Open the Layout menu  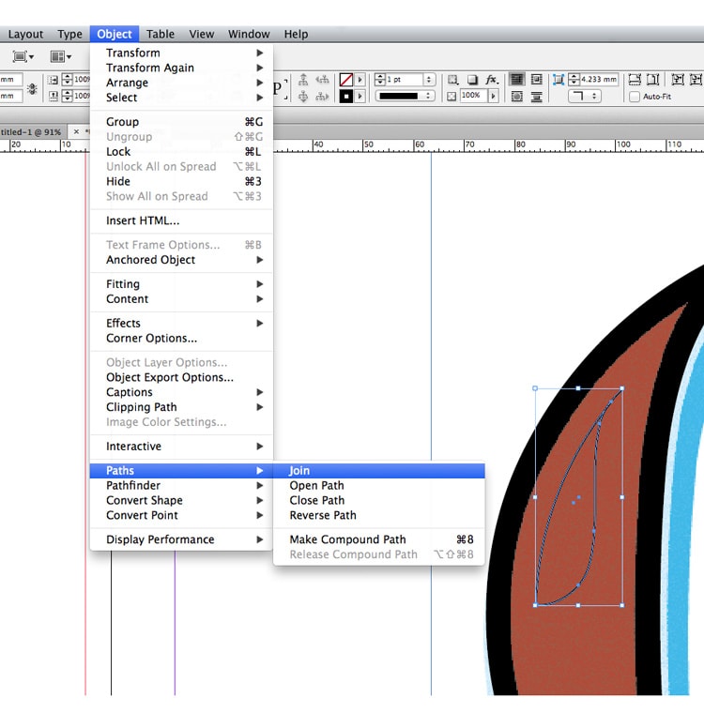(25, 34)
